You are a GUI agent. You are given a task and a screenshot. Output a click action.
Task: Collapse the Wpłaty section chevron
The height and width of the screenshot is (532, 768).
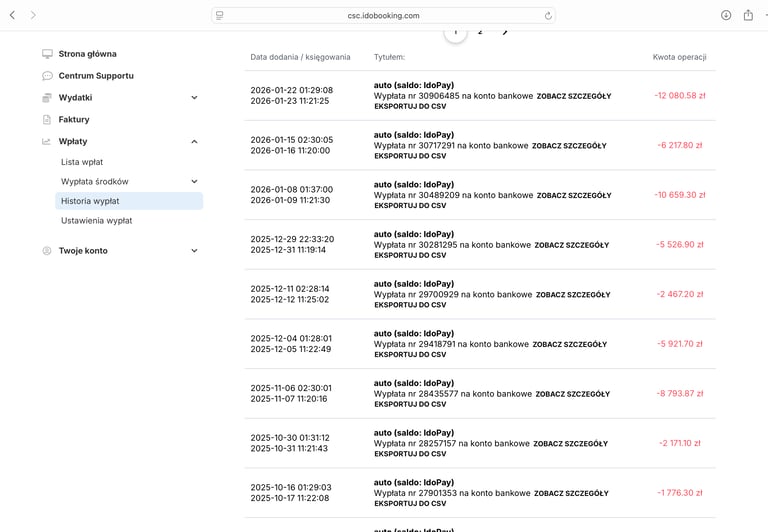point(194,142)
